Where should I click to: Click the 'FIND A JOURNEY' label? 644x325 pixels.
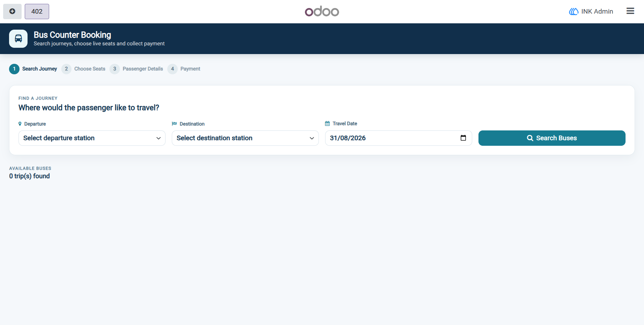(38, 98)
